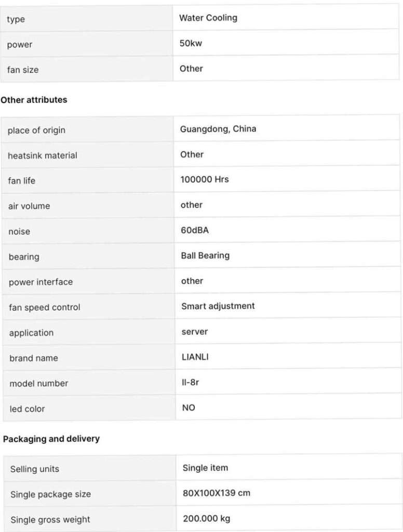Click the '80X100X139 cm' package size value
The height and width of the screenshot is (532, 403).
point(217,493)
